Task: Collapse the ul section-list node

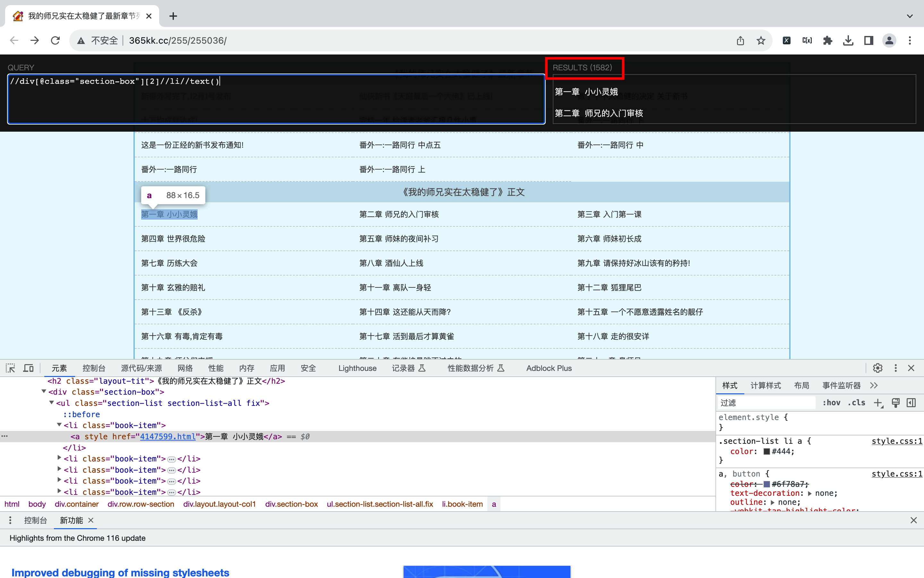Action: (x=52, y=403)
